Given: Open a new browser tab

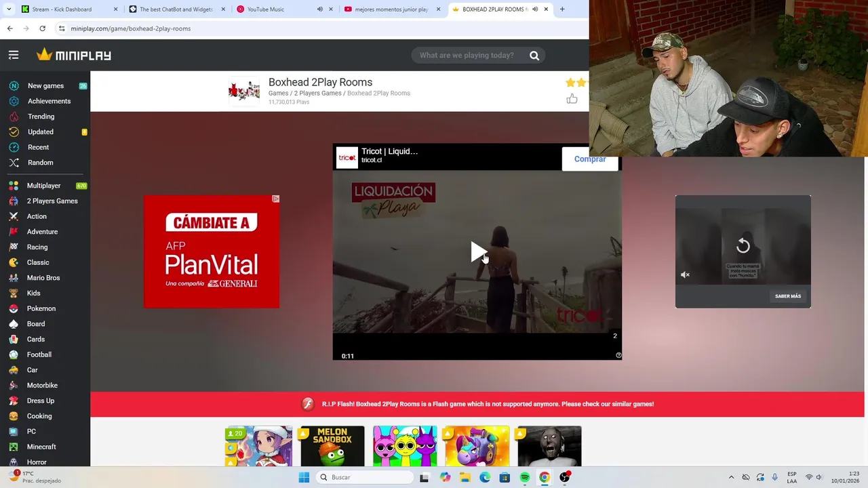Looking at the screenshot, I should pos(562,9).
